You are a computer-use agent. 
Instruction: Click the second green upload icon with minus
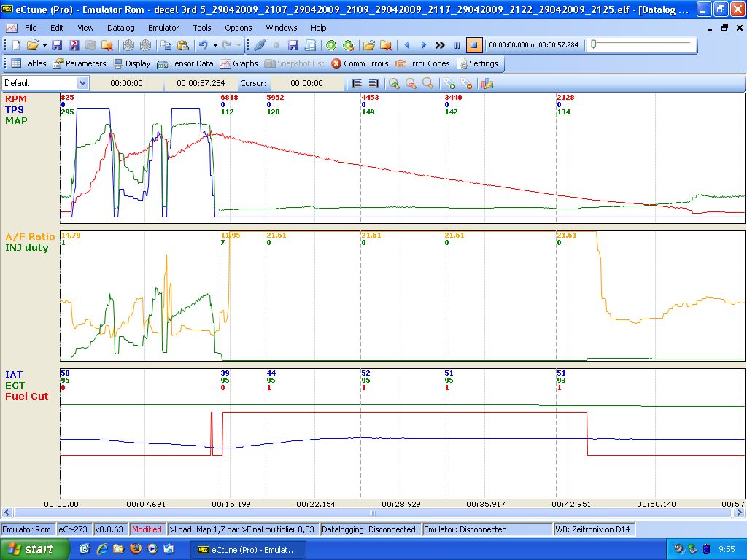348,45
